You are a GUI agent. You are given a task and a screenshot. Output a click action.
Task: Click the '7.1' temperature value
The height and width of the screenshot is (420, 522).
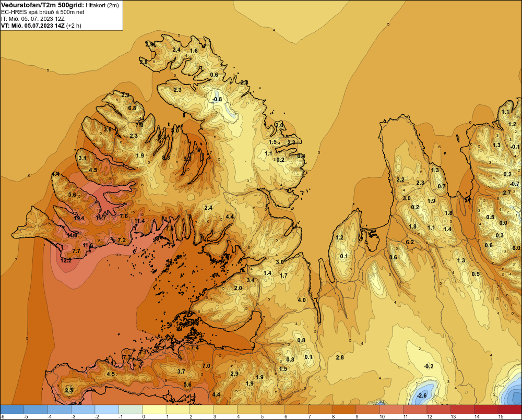coord(143,352)
